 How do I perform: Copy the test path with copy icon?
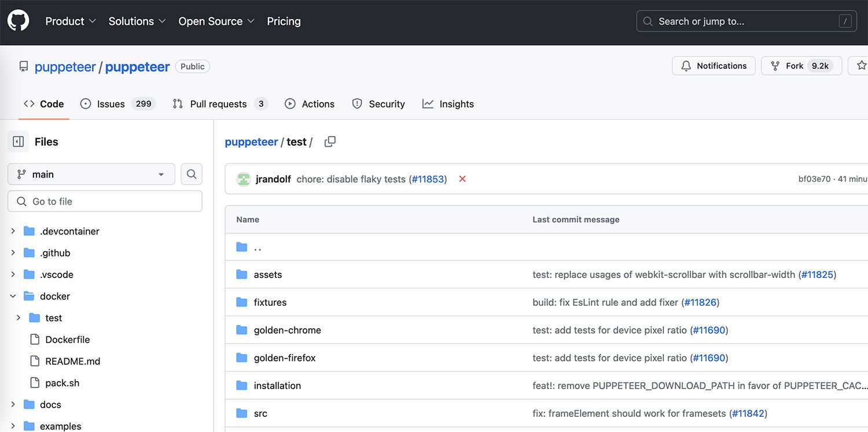[x=330, y=142]
